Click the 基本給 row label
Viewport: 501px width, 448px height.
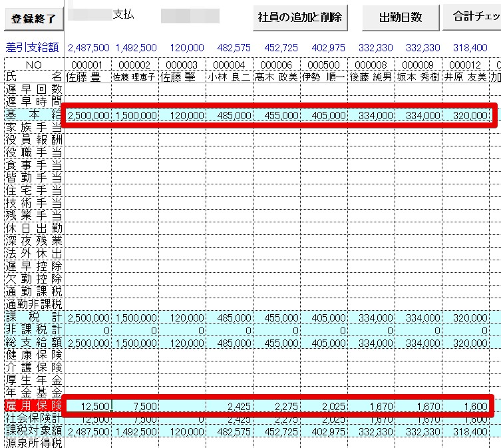click(x=34, y=114)
